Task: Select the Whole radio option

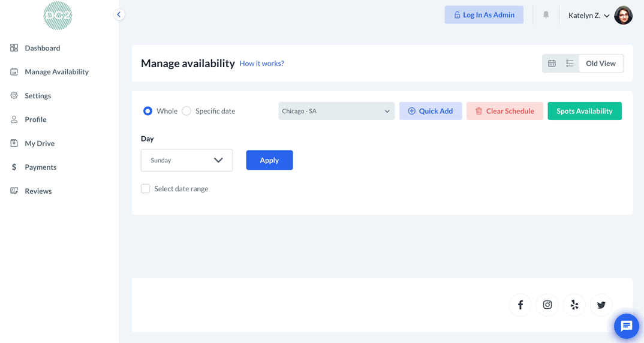Action: pyautogui.click(x=148, y=111)
